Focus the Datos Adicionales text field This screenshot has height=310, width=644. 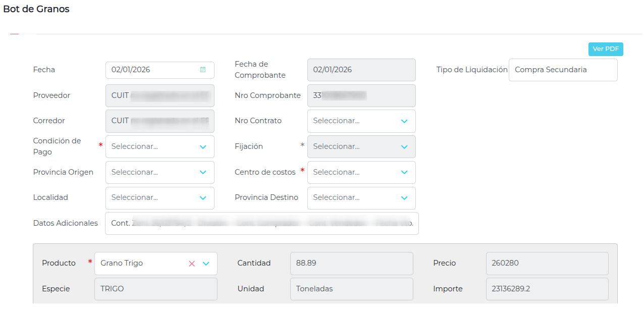[261, 223]
